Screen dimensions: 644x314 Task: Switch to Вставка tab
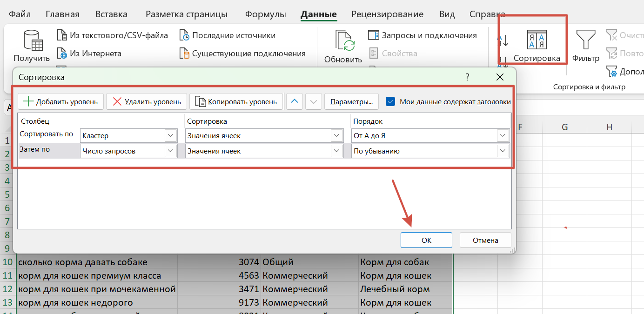[x=112, y=14]
